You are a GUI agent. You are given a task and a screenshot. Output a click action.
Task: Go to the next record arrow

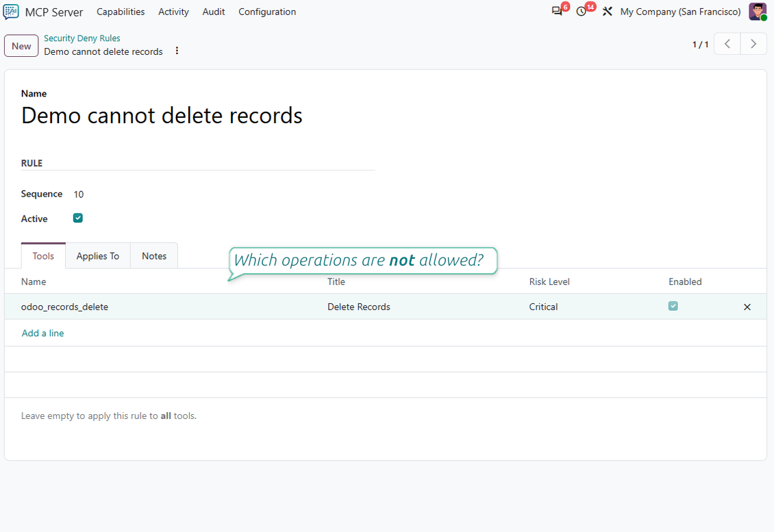pos(753,44)
